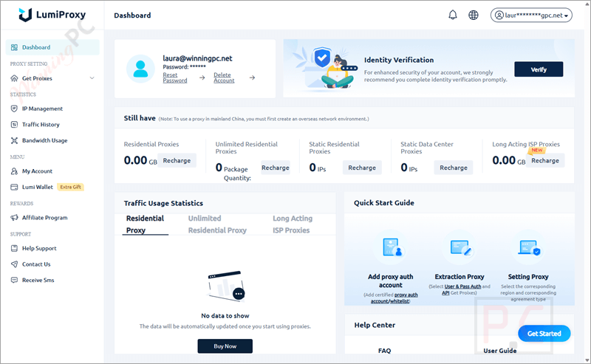Screen dimensions: 591x364
Task: Click the arrow next to Reset Password
Action: coord(202,78)
